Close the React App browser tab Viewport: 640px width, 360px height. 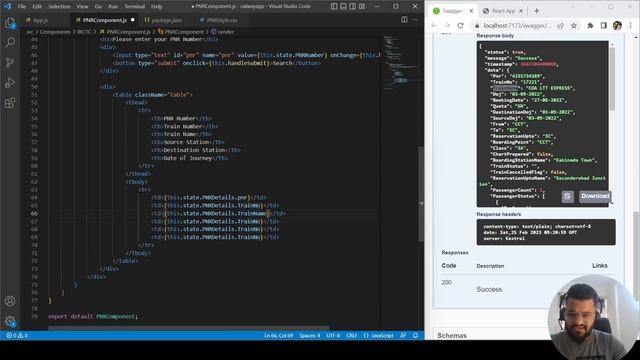[521, 11]
